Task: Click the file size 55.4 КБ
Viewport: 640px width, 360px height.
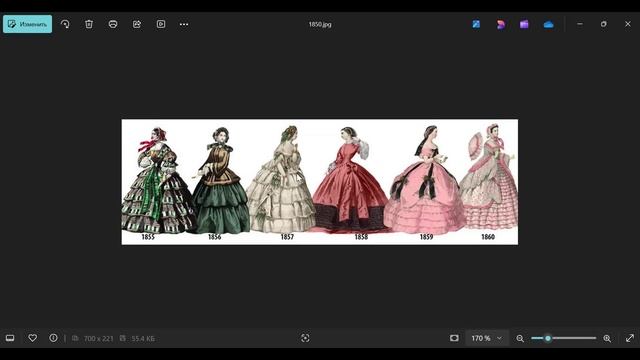Action: (143, 338)
